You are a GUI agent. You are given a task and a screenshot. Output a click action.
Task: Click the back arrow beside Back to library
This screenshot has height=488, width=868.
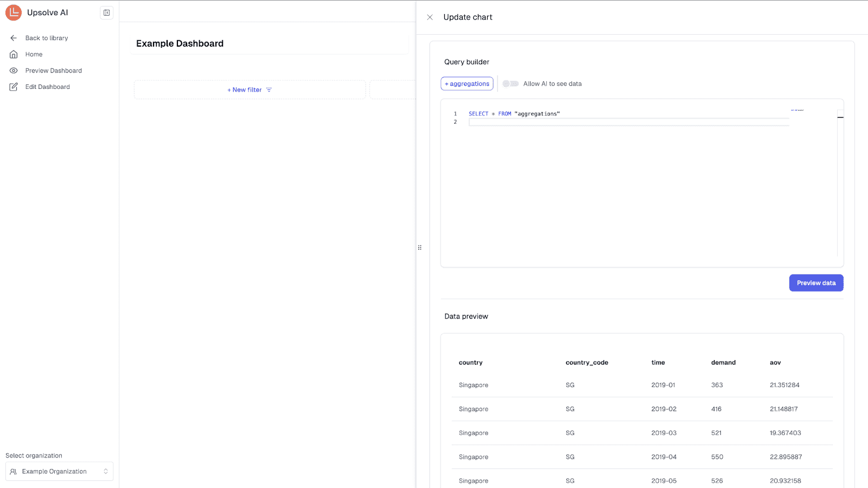(x=13, y=38)
